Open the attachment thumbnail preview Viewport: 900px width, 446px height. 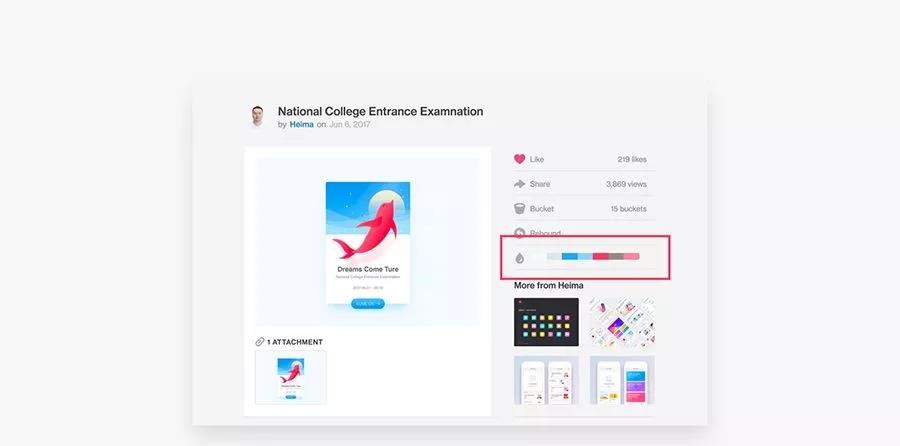[291, 377]
